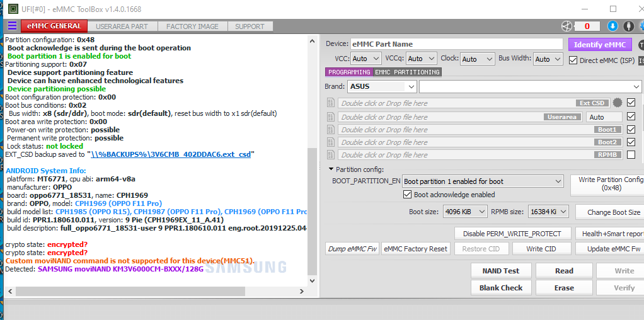Click the Update eMMC Fw button

610,249
